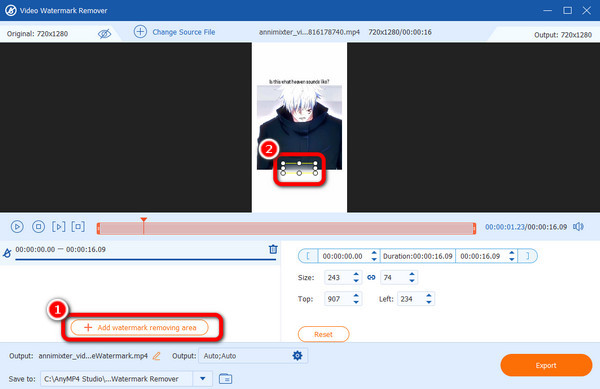Expand the Save to path dropdown
The height and width of the screenshot is (389, 600).
click(203, 379)
